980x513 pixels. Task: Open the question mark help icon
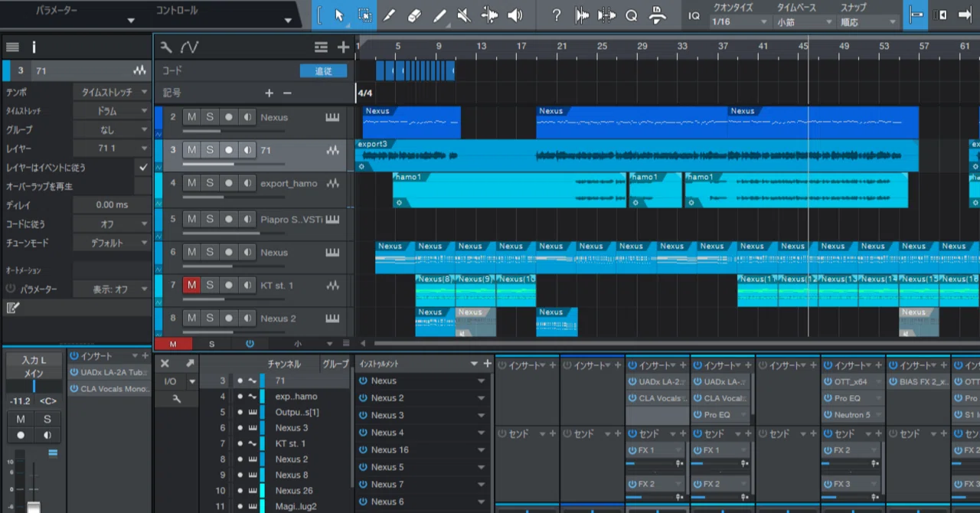point(557,15)
